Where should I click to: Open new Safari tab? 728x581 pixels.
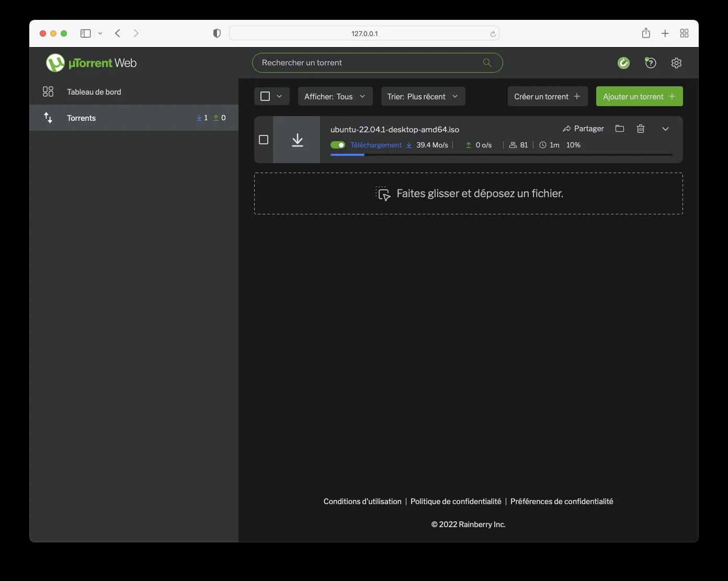point(665,33)
